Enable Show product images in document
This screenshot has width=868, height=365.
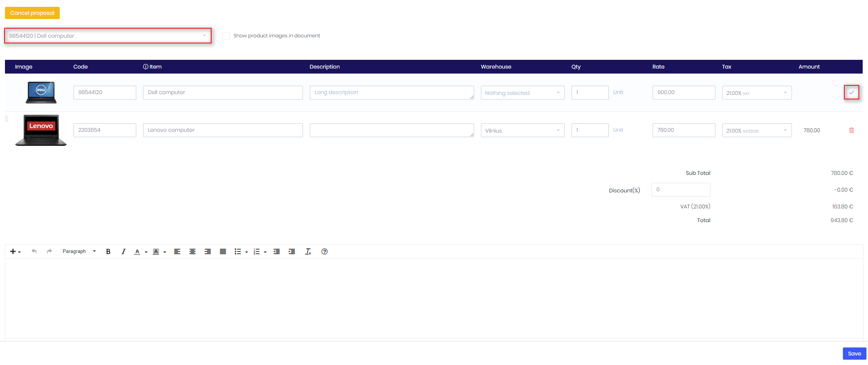tap(226, 36)
